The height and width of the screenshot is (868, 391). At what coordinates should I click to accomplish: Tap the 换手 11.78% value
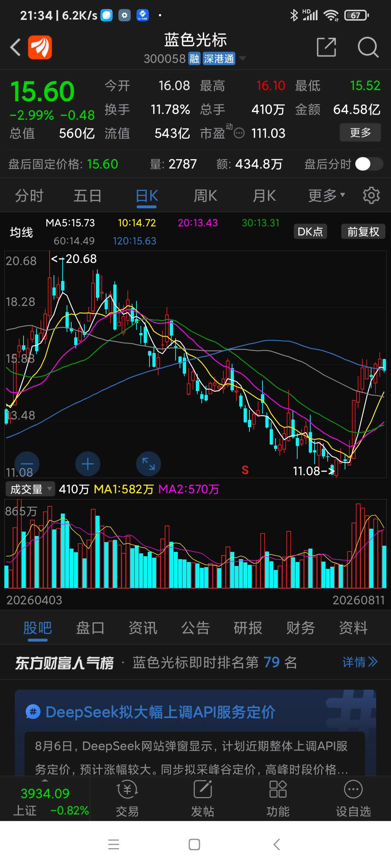coord(170,109)
